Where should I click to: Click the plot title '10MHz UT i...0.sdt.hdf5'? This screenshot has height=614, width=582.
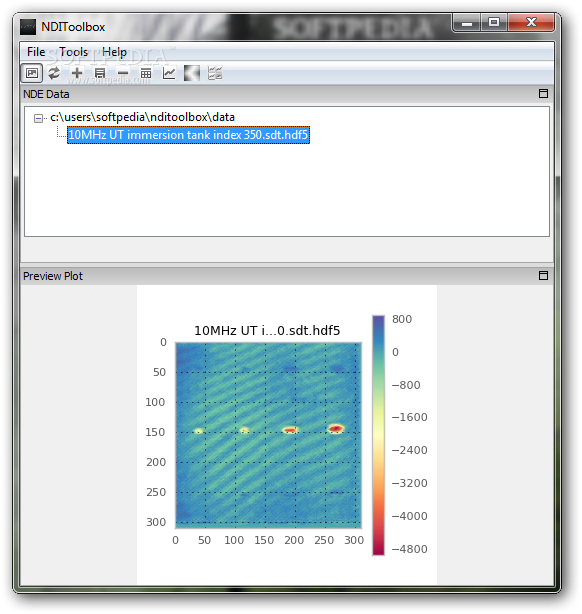(267, 330)
